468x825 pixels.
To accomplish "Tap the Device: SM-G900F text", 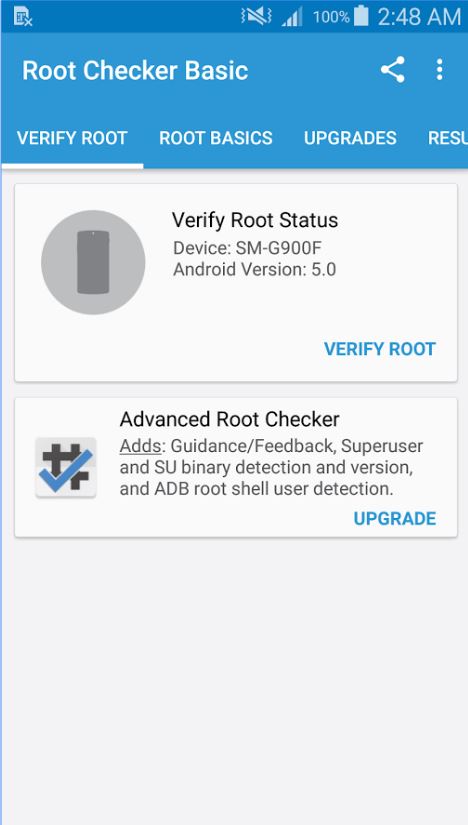I will pos(247,248).
